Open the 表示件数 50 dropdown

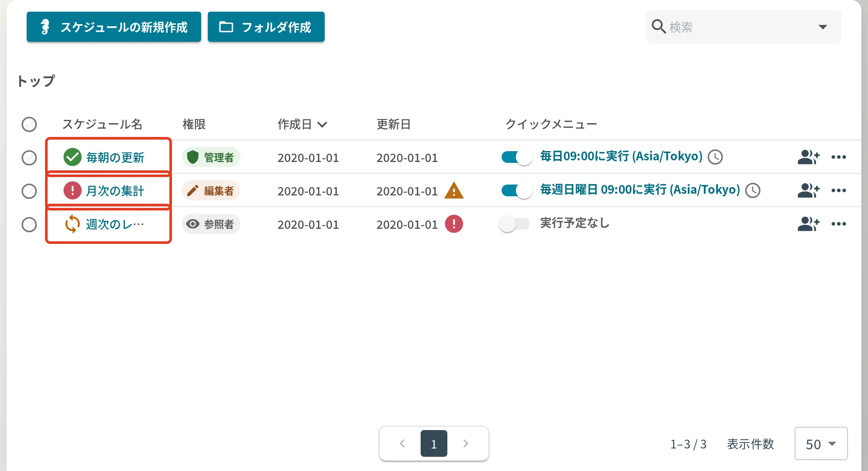coord(821,443)
